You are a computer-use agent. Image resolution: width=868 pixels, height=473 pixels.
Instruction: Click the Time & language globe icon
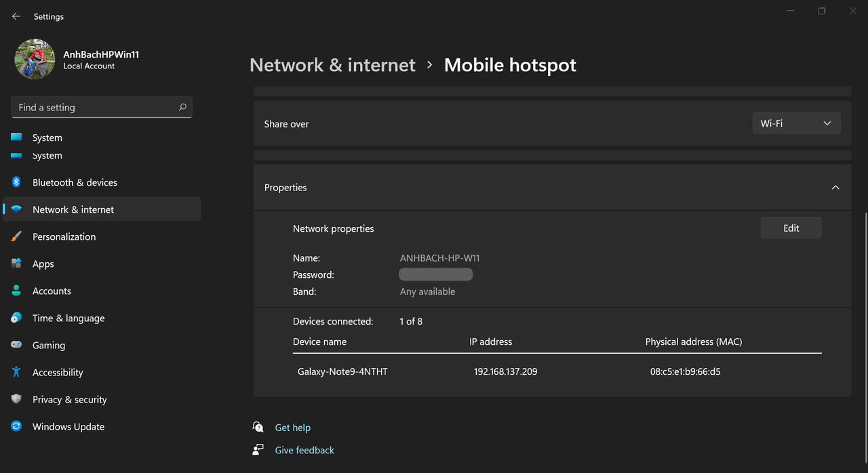(x=16, y=318)
